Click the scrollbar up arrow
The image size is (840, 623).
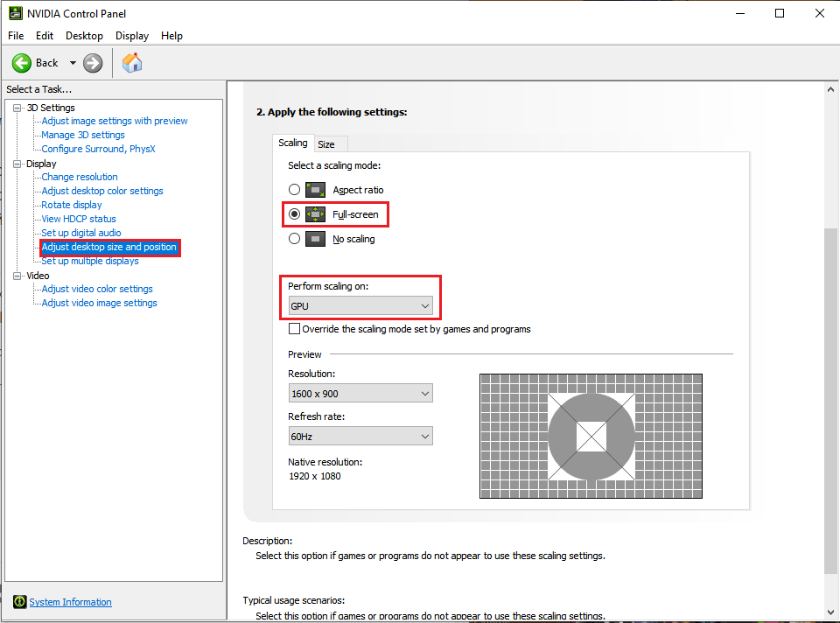(831, 89)
